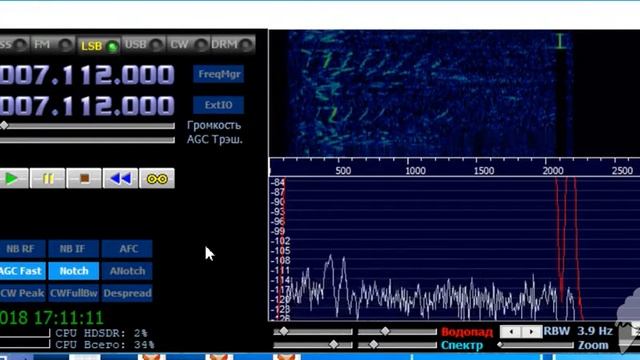
Task: Adjust the Zoom slider
Action: [535, 345]
